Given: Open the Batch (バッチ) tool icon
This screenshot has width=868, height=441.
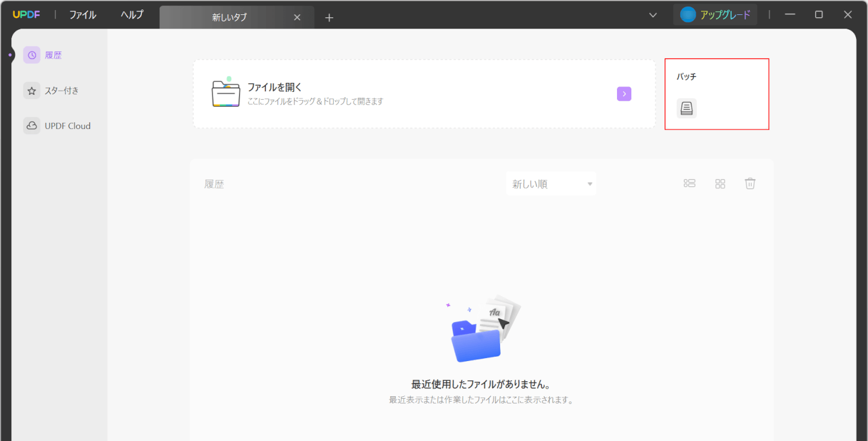Looking at the screenshot, I should click(687, 108).
